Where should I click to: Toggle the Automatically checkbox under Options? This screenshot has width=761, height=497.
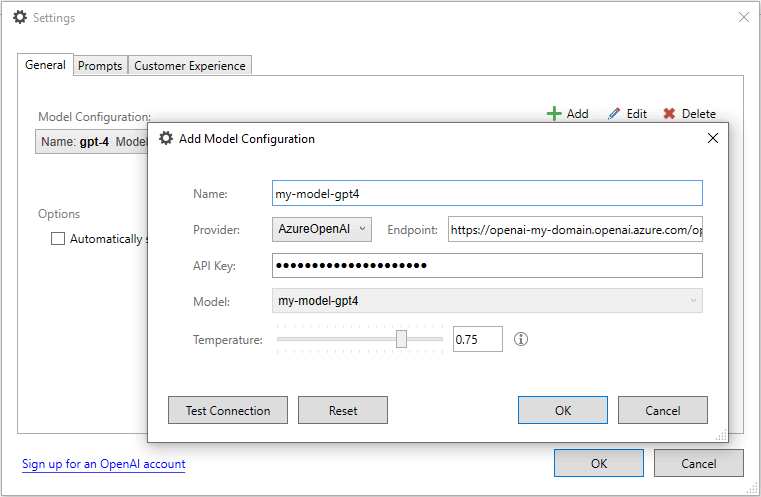tap(58, 239)
